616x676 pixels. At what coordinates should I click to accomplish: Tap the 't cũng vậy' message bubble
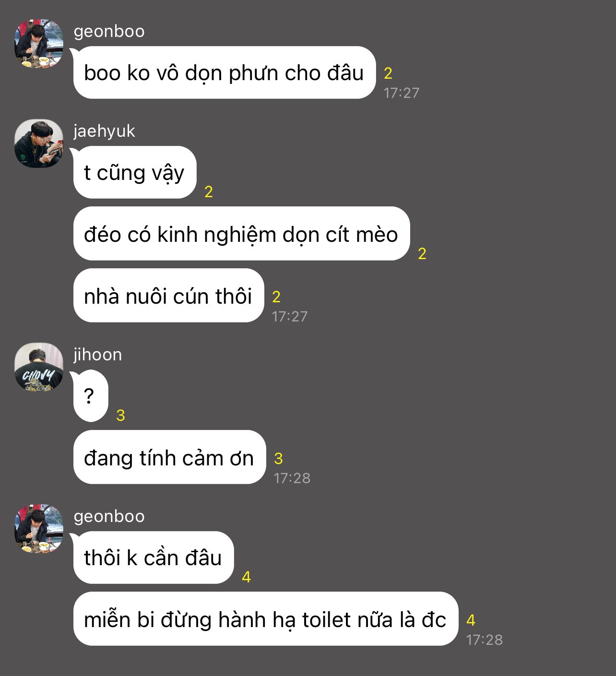point(135,173)
